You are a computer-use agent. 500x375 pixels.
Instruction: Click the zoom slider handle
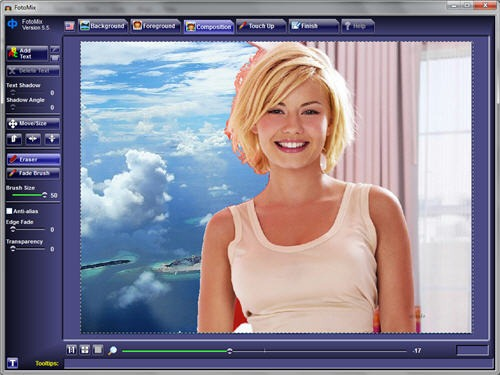click(x=229, y=351)
